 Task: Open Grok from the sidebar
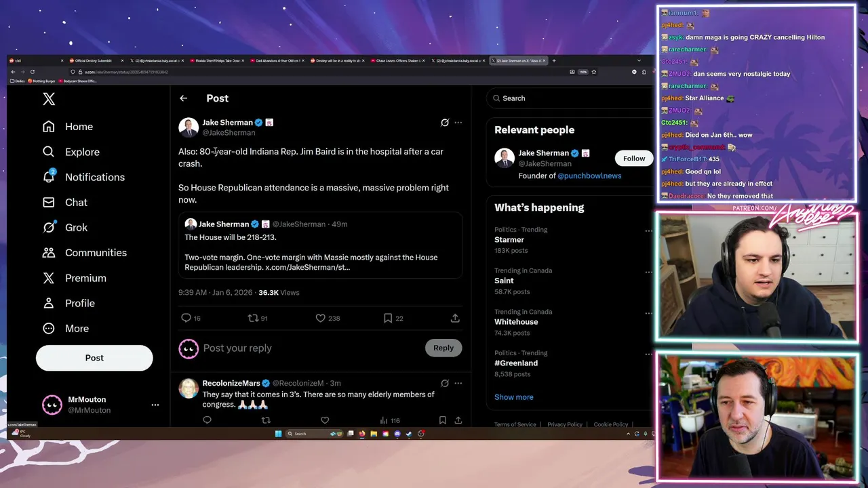pyautogui.click(x=64, y=227)
